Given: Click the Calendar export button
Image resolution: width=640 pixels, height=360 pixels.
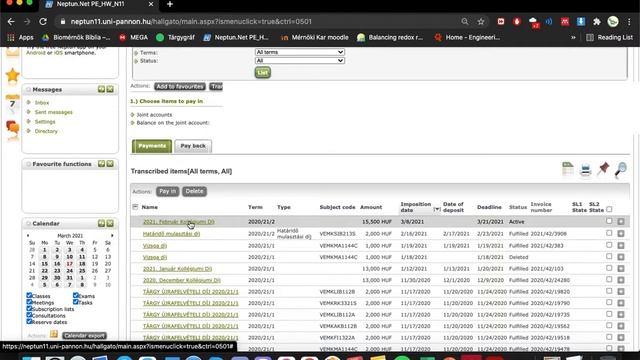Looking at the screenshot, I should coord(84,336).
